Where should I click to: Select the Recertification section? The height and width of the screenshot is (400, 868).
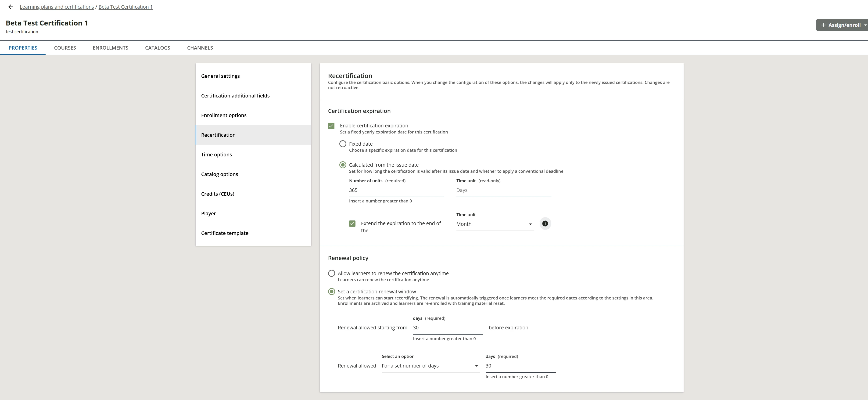(x=253, y=135)
